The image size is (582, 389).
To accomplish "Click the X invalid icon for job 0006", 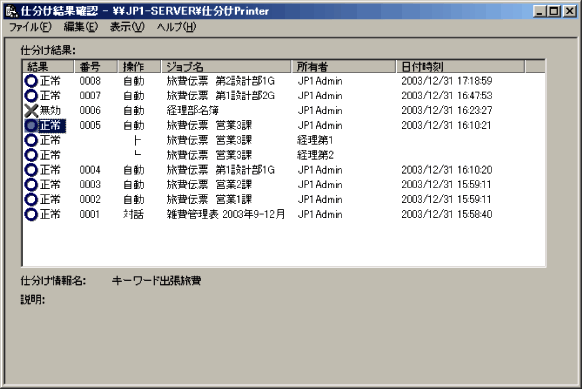I will (x=31, y=111).
